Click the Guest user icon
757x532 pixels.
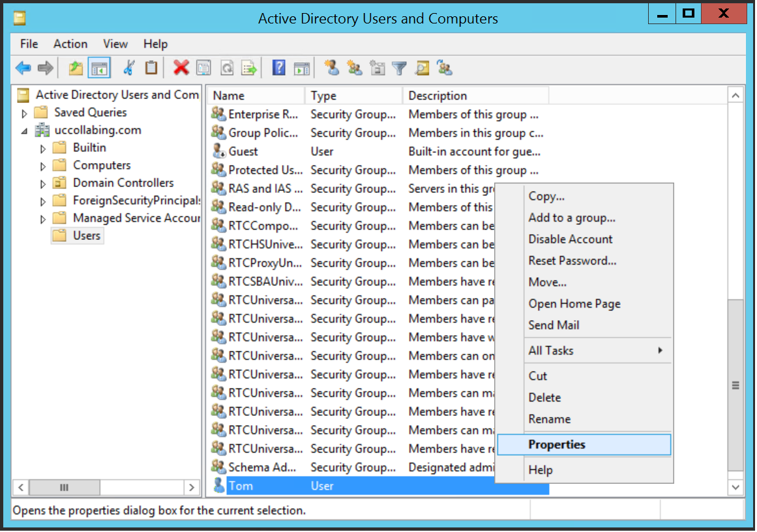click(218, 151)
